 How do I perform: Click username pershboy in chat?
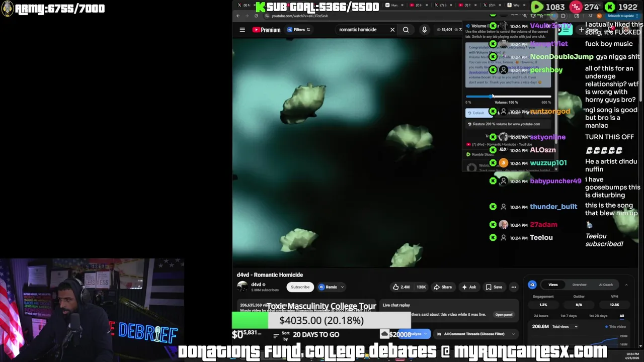coord(546,70)
